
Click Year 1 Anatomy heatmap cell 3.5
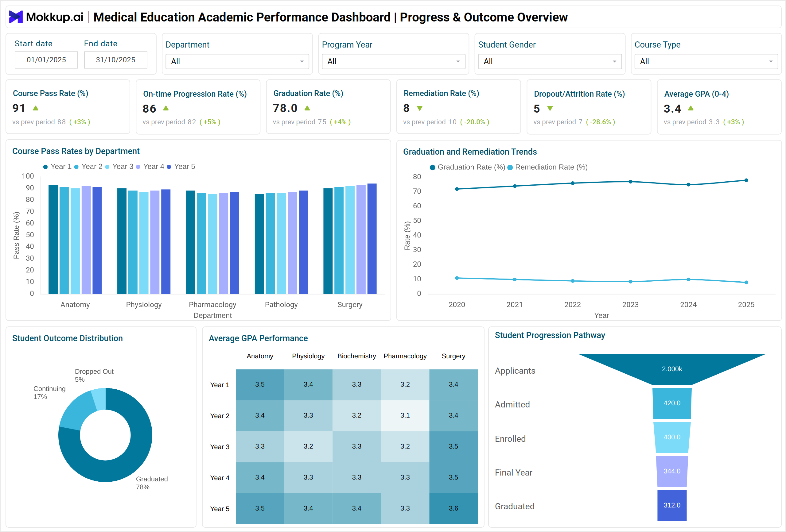[260, 385]
